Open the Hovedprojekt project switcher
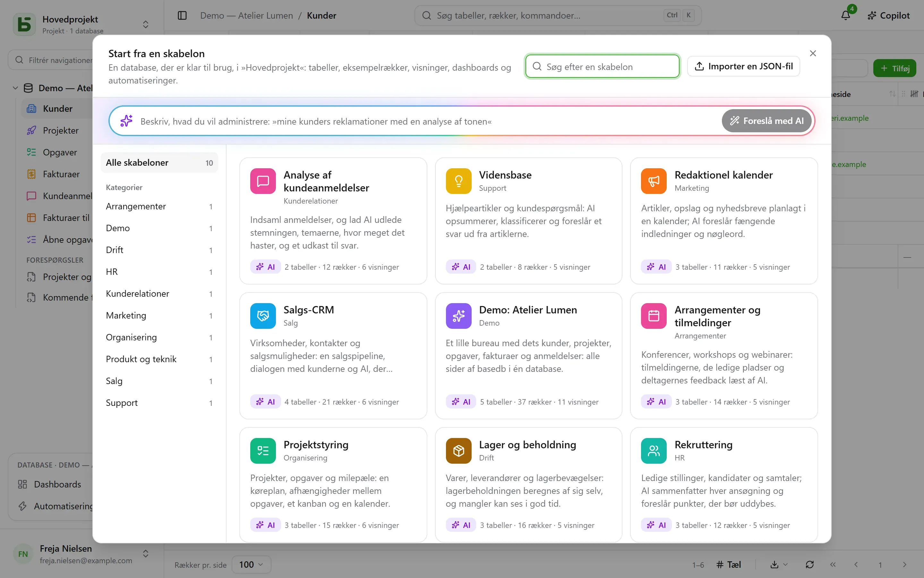Screen dimensions: 924x578 (81, 24)
